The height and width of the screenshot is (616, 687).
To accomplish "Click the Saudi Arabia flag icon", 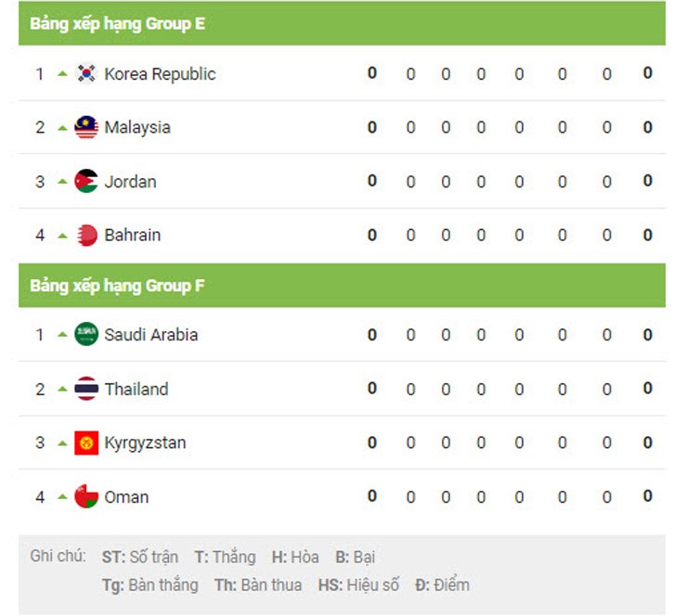I will [x=86, y=335].
